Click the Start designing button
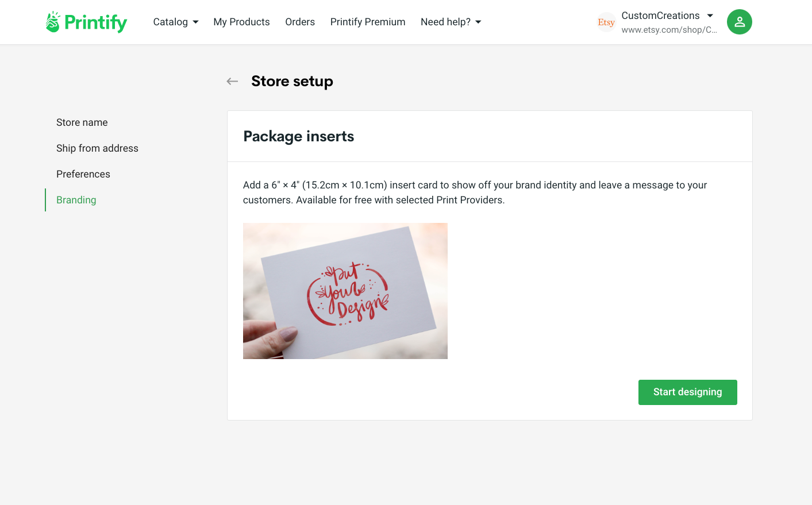 point(687,392)
